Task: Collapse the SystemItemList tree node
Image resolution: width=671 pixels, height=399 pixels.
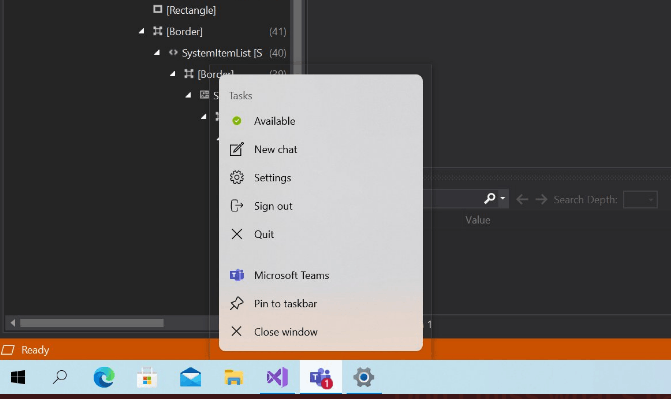Action: [157, 53]
